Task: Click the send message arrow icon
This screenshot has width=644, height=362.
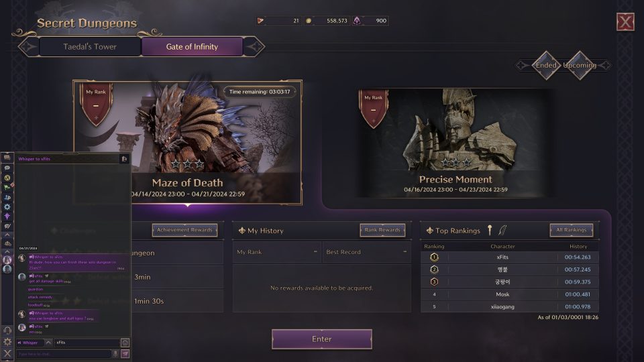Action: [x=125, y=354]
